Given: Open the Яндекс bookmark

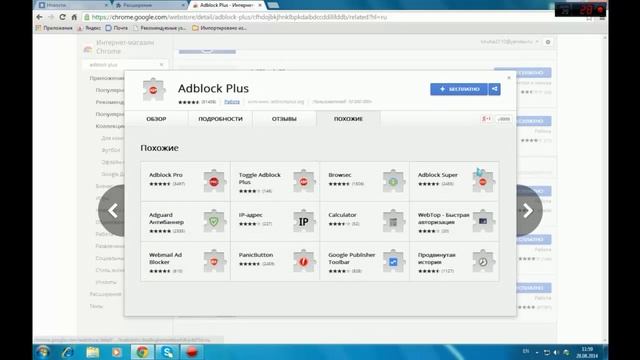Looking at the screenshot, I should coord(89,28).
